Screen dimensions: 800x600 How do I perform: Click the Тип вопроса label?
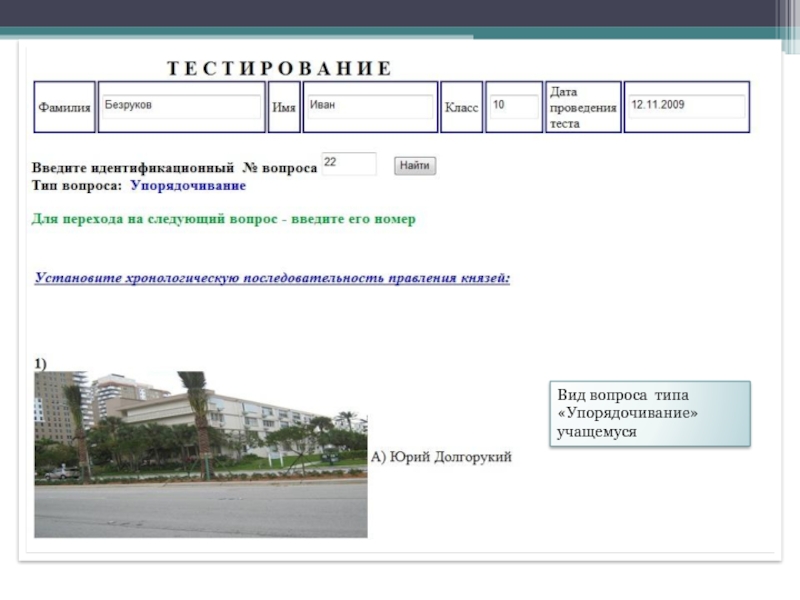tap(77, 185)
